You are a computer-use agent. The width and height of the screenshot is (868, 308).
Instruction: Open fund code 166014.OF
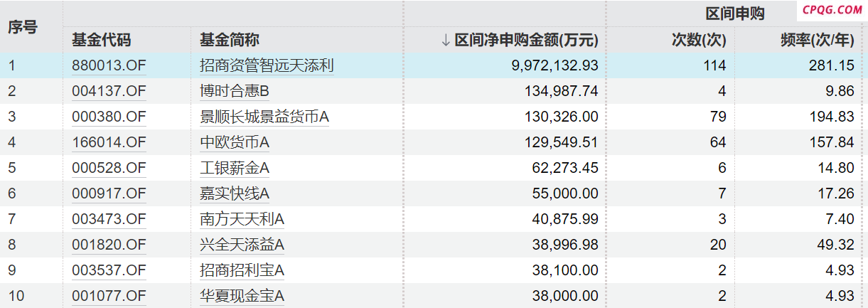coord(109,142)
